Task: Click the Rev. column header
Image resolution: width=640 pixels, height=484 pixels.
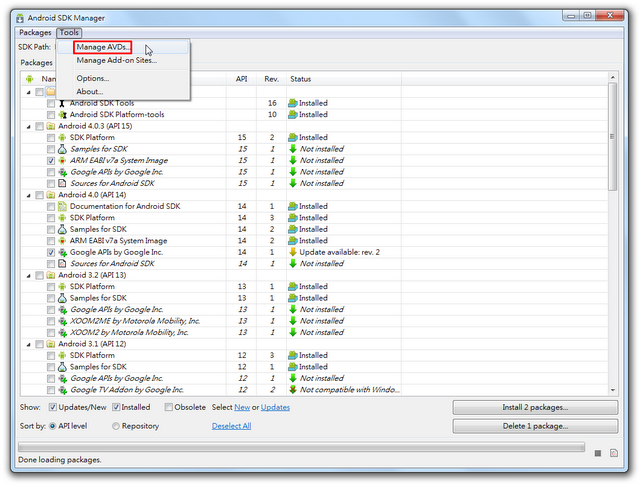Action: click(x=271, y=79)
